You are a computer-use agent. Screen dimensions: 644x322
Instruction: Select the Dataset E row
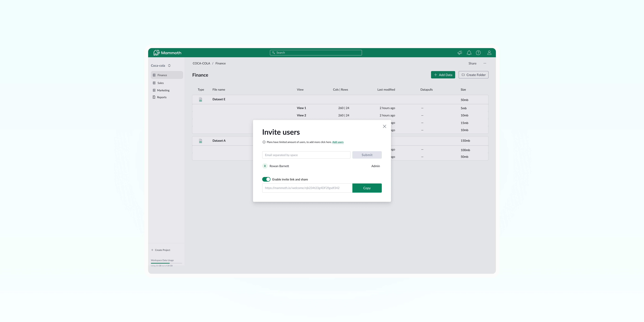(340, 99)
